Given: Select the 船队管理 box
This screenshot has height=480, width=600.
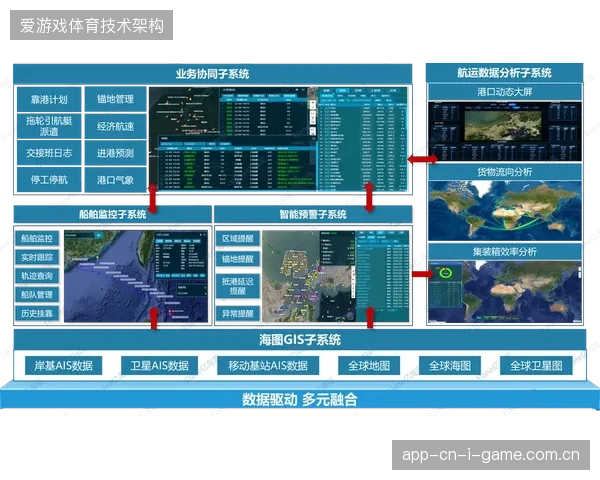Looking at the screenshot, I should [x=37, y=295].
